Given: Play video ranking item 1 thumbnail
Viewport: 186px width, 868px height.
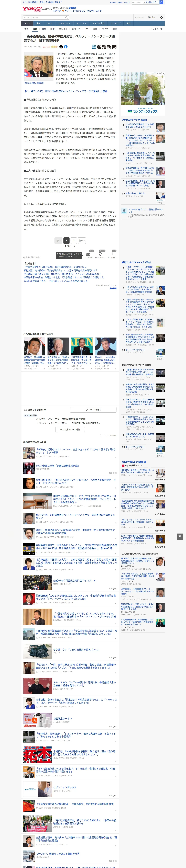Looking at the screenshot, I should tap(160, 373).
